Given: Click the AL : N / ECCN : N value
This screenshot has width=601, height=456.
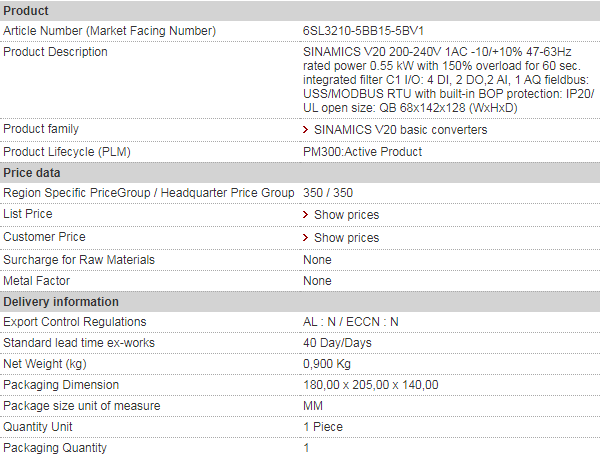Looking at the screenshot, I should coord(351,322).
